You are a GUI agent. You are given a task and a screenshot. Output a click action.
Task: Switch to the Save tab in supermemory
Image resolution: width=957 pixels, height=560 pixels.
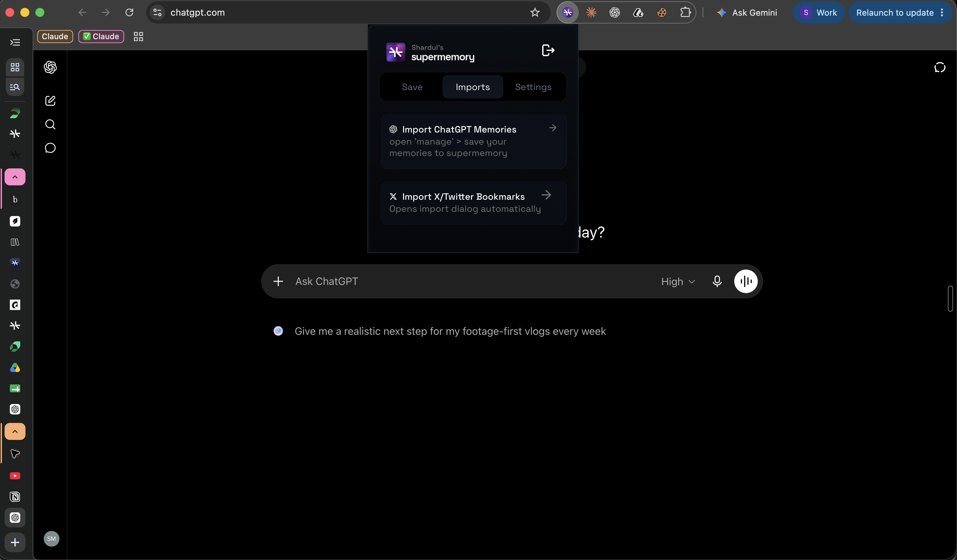(x=412, y=87)
